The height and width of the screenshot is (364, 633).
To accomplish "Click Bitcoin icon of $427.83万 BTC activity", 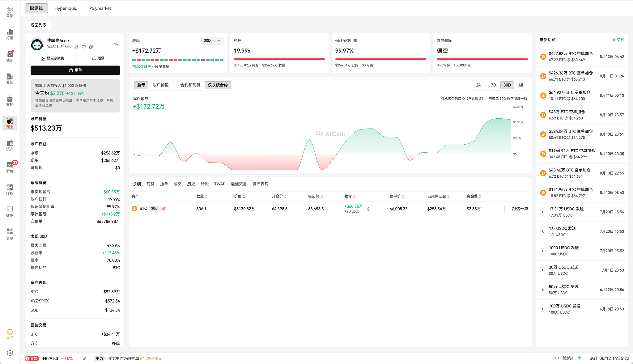I will pyautogui.click(x=543, y=57).
